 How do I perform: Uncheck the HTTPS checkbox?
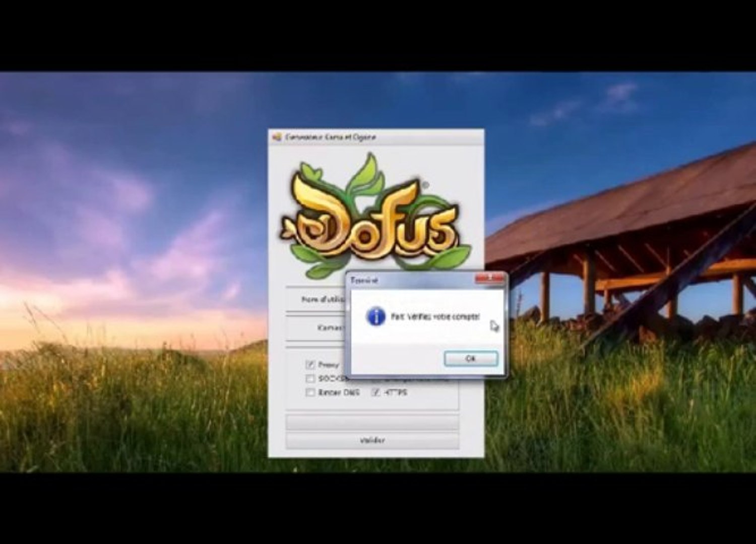[x=375, y=392]
